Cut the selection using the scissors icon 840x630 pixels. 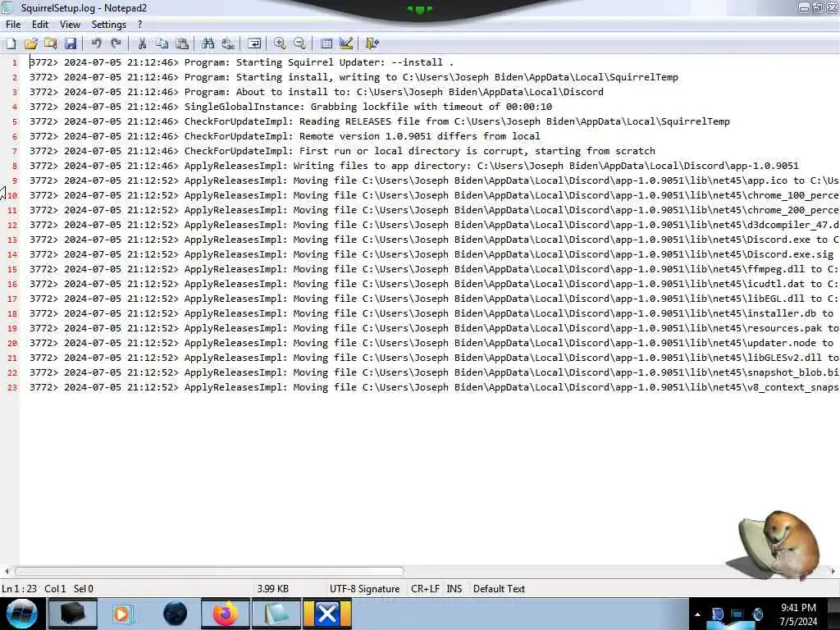(142, 44)
